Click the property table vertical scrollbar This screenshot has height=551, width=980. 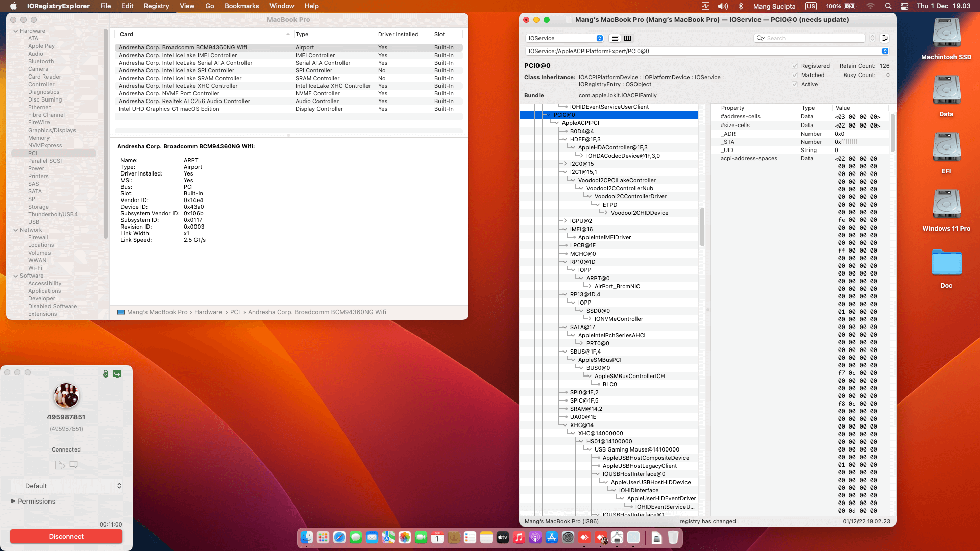893,133
